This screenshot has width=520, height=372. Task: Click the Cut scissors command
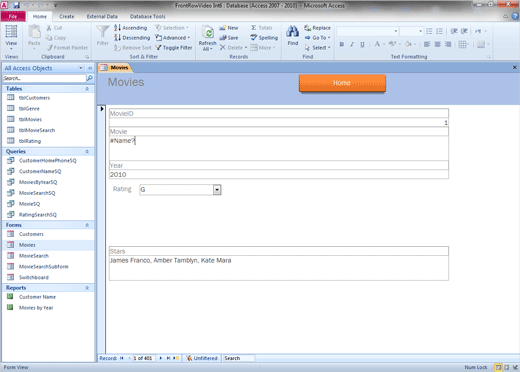[x=54, y=28]
